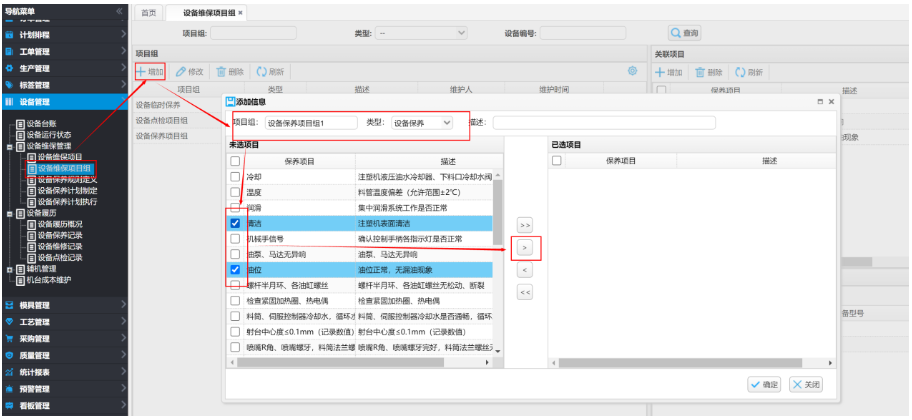Screen dimensions: 912x420
Task: Collapse the navigation menu with double-arrow icon
Action: [x=119, y=11]
